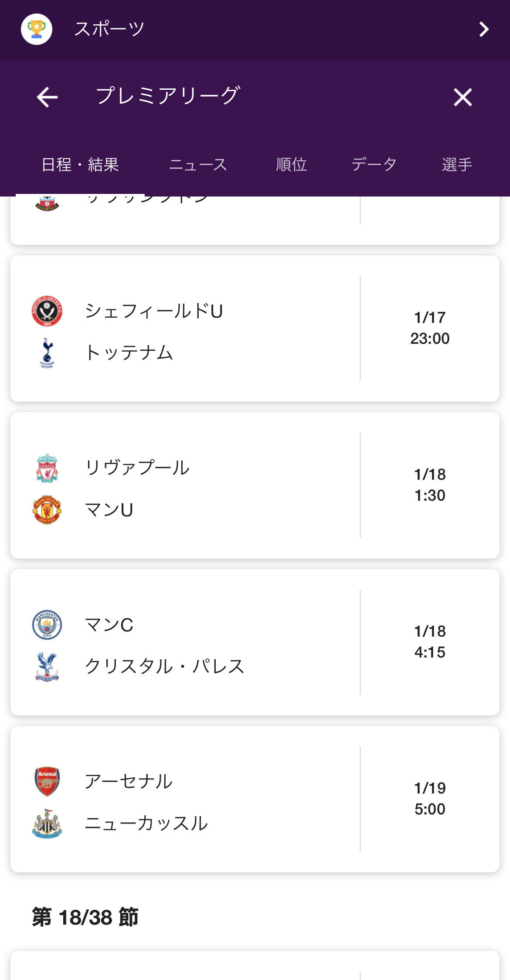This screenshot has width=510, height=980.
Task: Click the Arsenal crest icon
Action: [x=47, y=782]
